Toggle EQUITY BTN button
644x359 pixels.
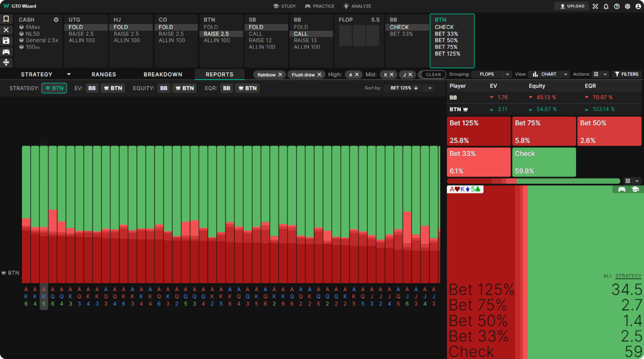pos(185,88)
